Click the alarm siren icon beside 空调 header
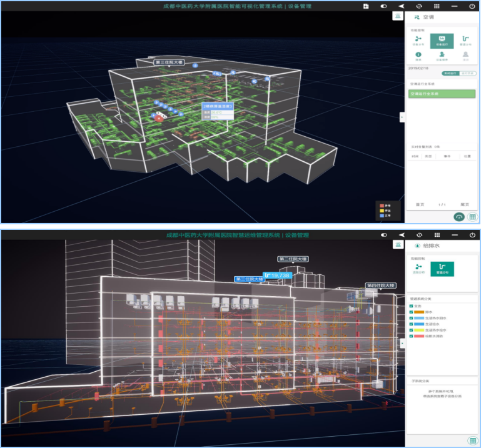Viewport: 481px width, 448px height. tap(397, 16)
